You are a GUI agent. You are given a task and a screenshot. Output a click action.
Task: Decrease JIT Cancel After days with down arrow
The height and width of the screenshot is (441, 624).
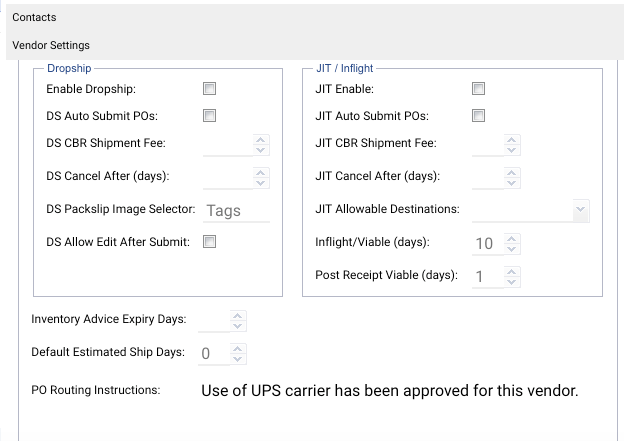[512, 183]
